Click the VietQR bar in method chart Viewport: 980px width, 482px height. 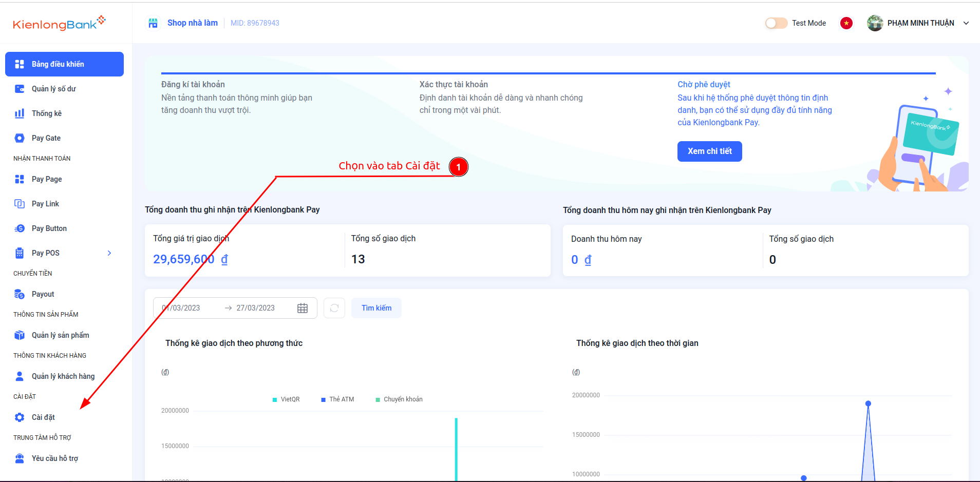(x=456, y=449)
